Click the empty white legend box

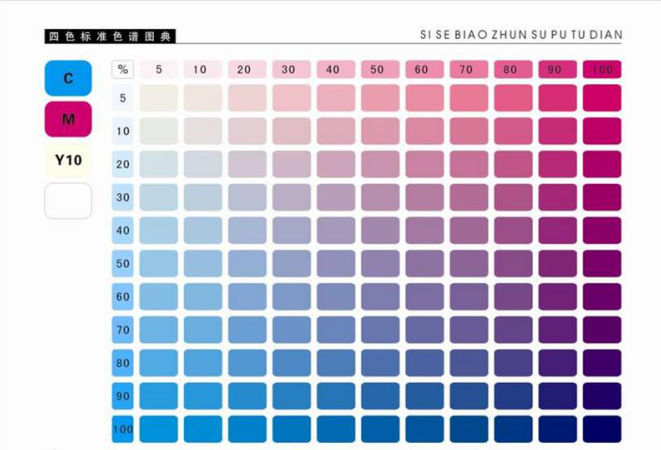[68, 201]
